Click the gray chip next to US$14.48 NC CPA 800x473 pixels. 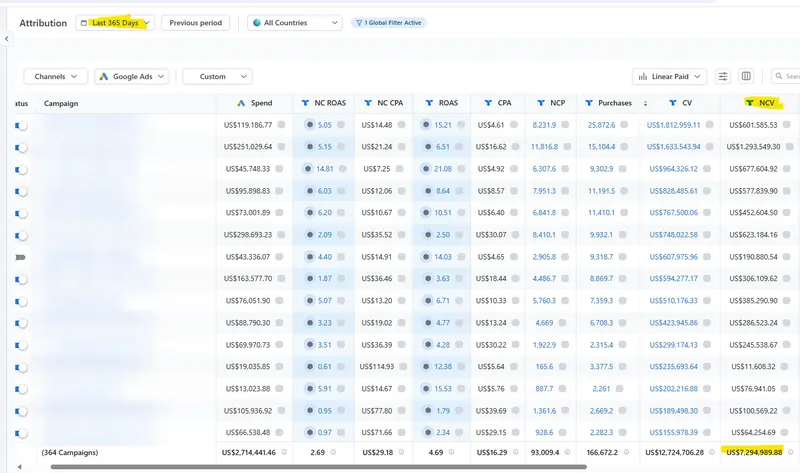pos(402,125)
